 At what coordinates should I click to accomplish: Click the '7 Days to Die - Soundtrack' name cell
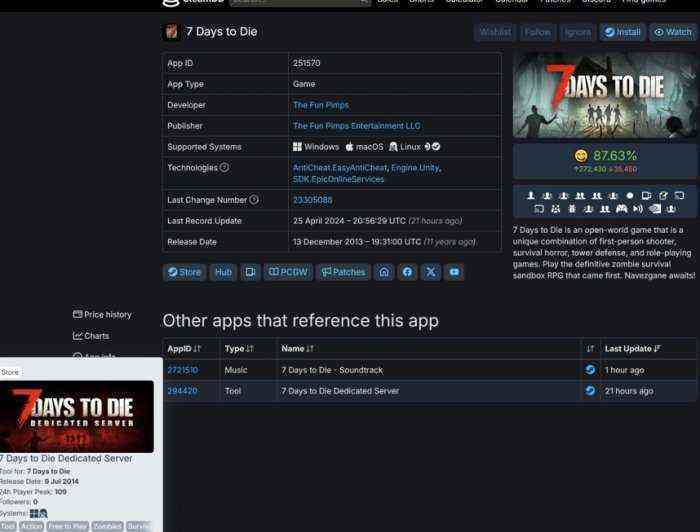click(x=332, y=370)
